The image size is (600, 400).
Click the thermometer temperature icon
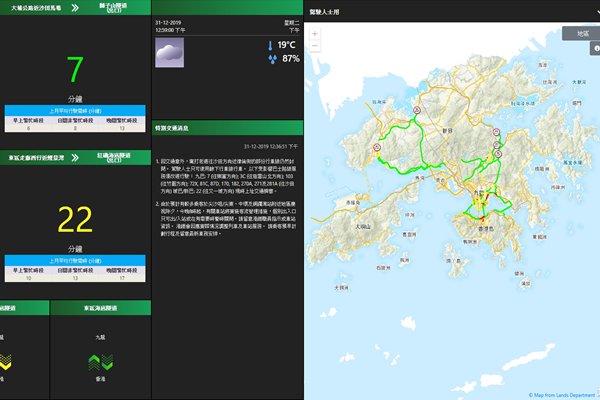click(x=269, y=46)
